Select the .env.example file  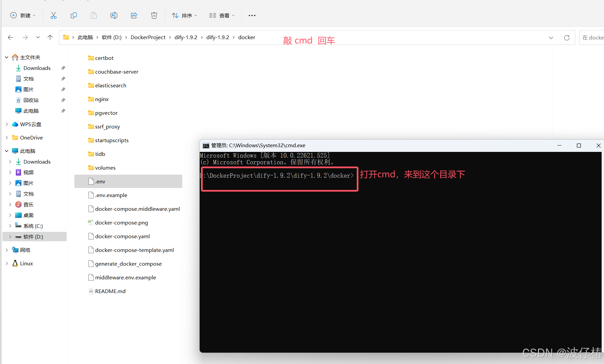108,195
